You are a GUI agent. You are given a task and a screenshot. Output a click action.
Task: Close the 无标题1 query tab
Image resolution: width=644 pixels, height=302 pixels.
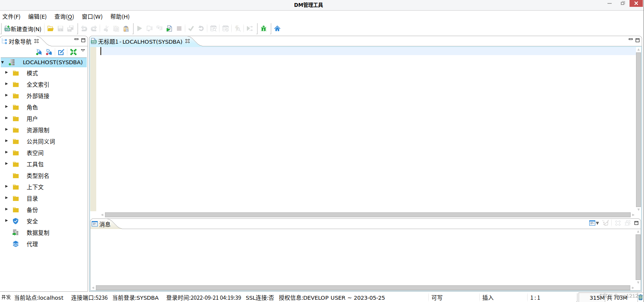click(x=188, y=41)
